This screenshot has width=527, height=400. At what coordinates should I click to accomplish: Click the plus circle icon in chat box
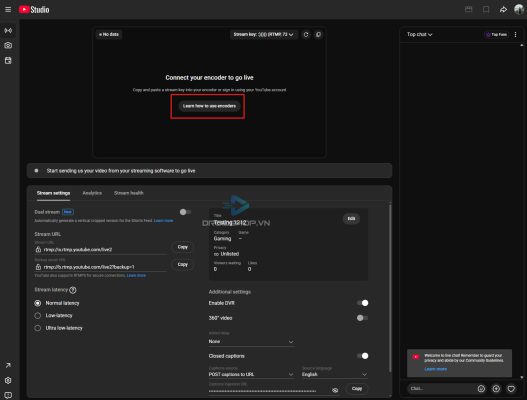pos(496,389)
